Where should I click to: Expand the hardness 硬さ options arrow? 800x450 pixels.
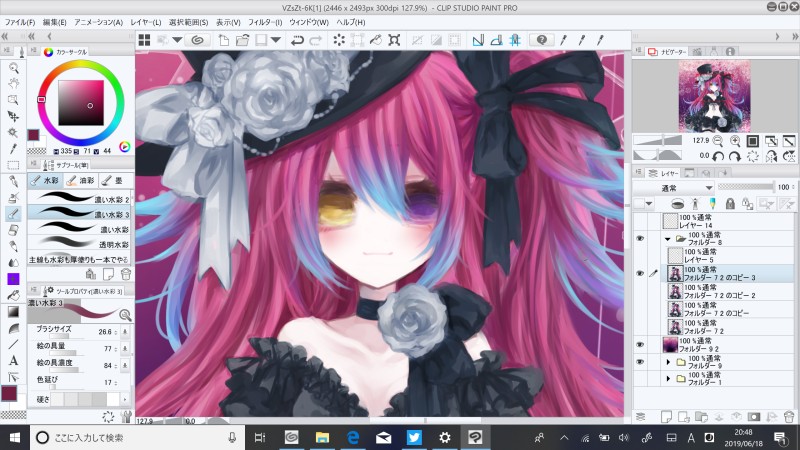[125, 399]
